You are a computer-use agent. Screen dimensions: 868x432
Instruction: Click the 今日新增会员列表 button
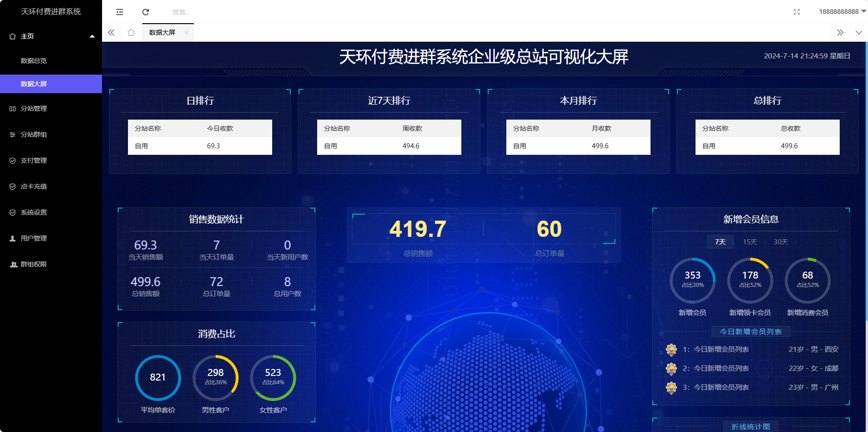[750, 331]
